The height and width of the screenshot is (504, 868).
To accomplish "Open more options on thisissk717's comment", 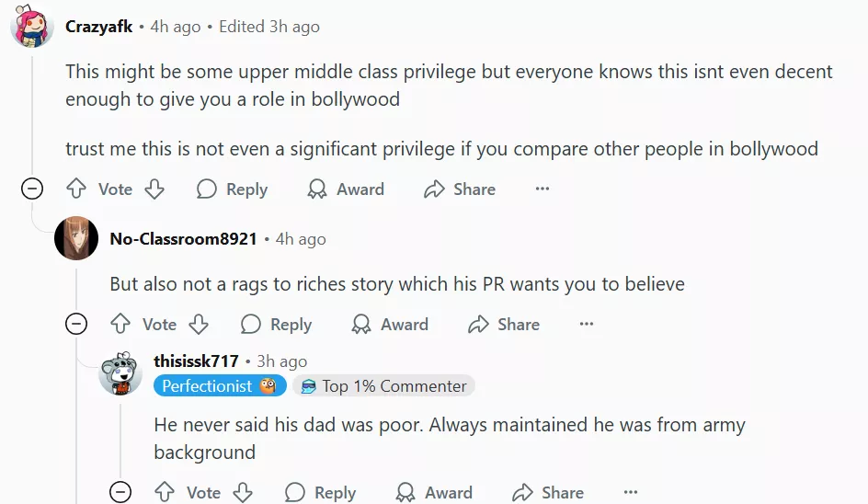I will pyautogui.click(x=631, y=493).
